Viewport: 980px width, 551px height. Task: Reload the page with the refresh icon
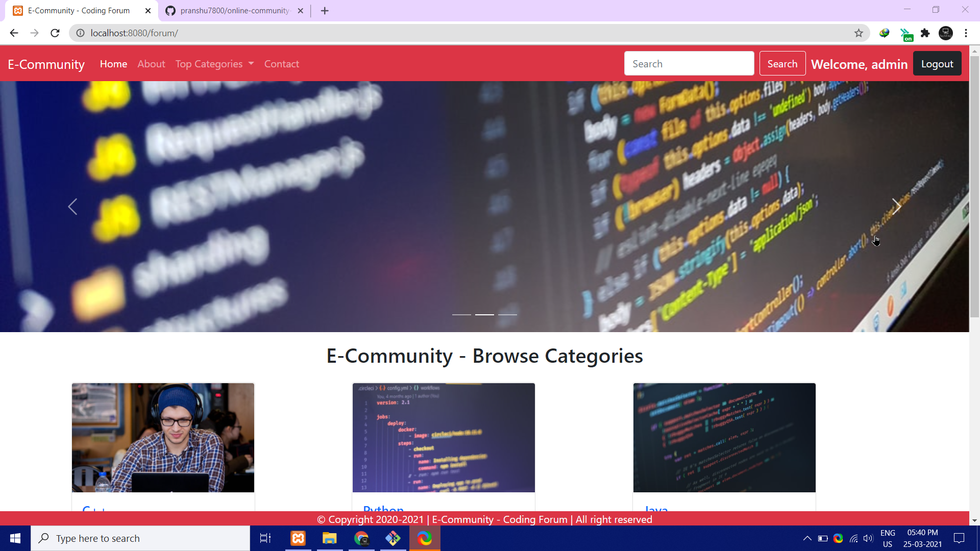55,33
